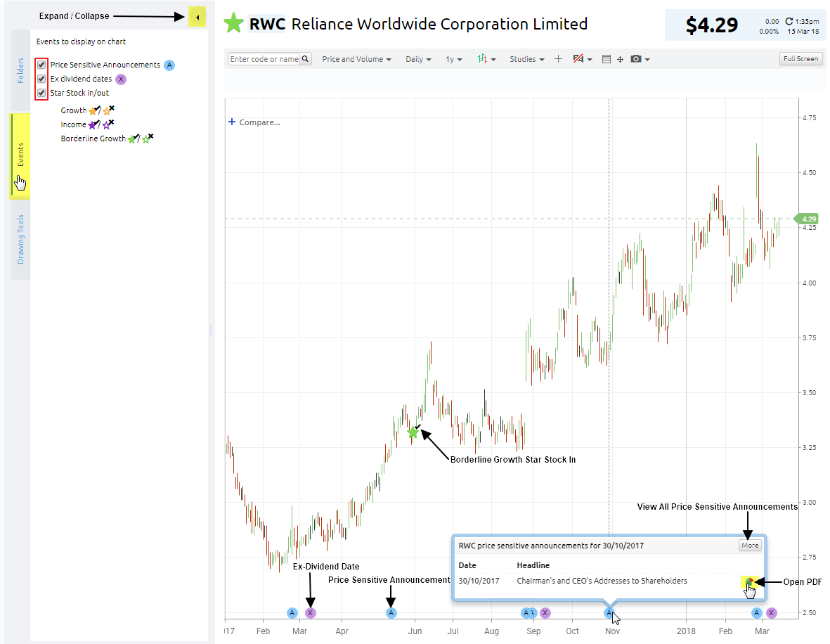Click the A announcement marker in late August

click(x=526, y=613)
